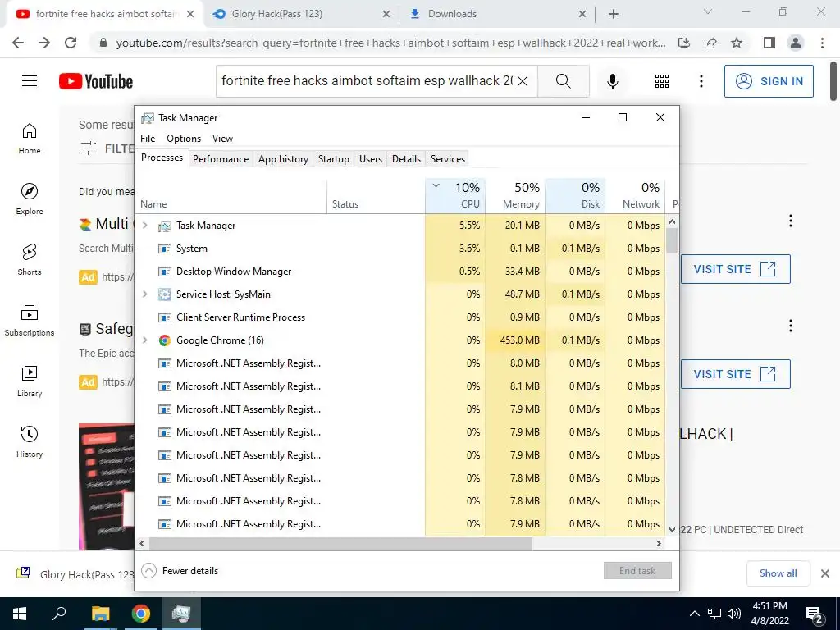Screen dimensions: 840x630
Task: Click Chrome forward arrow
Action: pos(44,43)
